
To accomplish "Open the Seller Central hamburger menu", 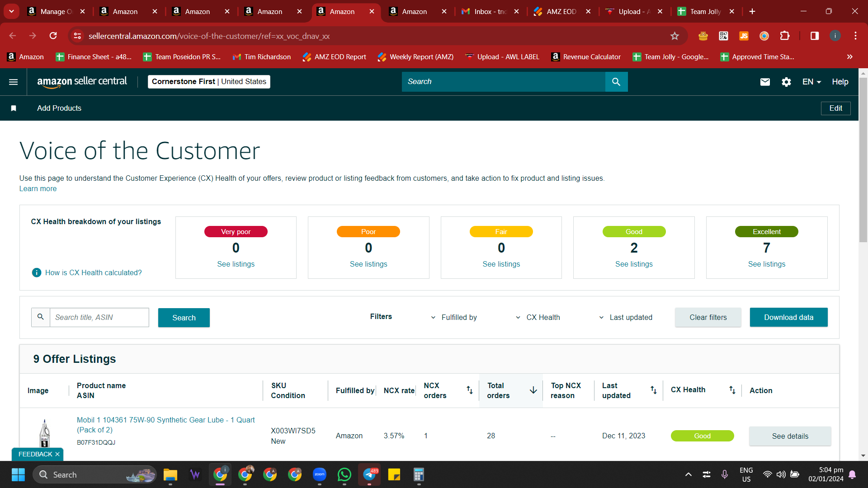I will (14, 82).
